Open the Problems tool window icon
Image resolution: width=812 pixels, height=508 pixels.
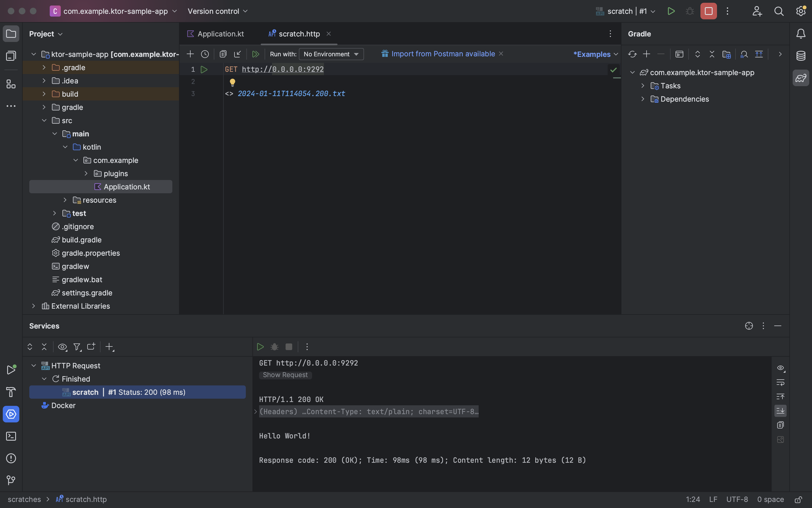[11, 458]
